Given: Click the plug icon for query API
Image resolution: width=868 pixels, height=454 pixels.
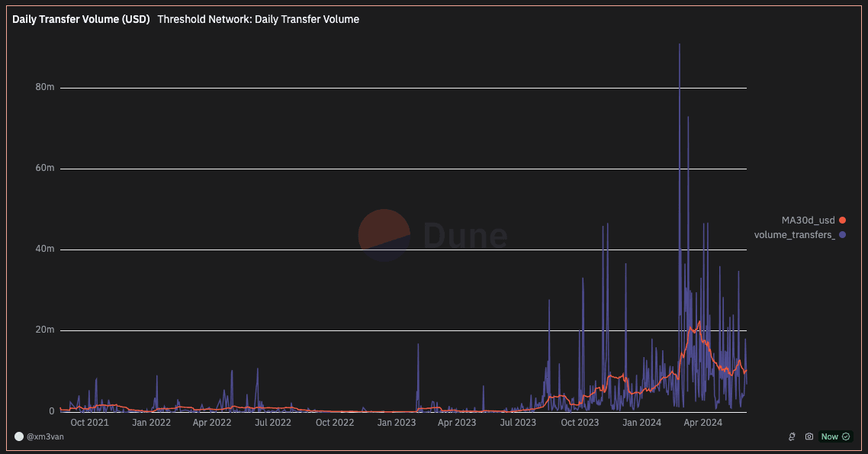Looking at the screenshot, I should (x=792, y=437).
